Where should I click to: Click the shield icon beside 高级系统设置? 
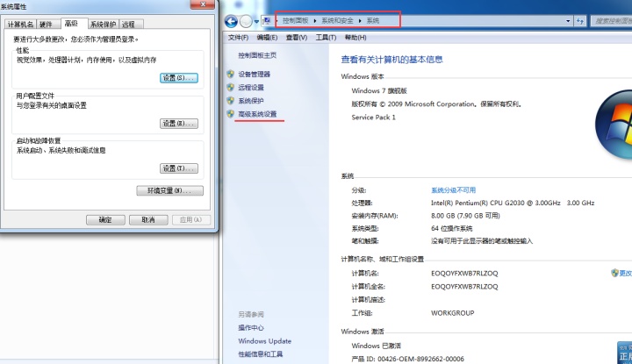tap(231, 114)
